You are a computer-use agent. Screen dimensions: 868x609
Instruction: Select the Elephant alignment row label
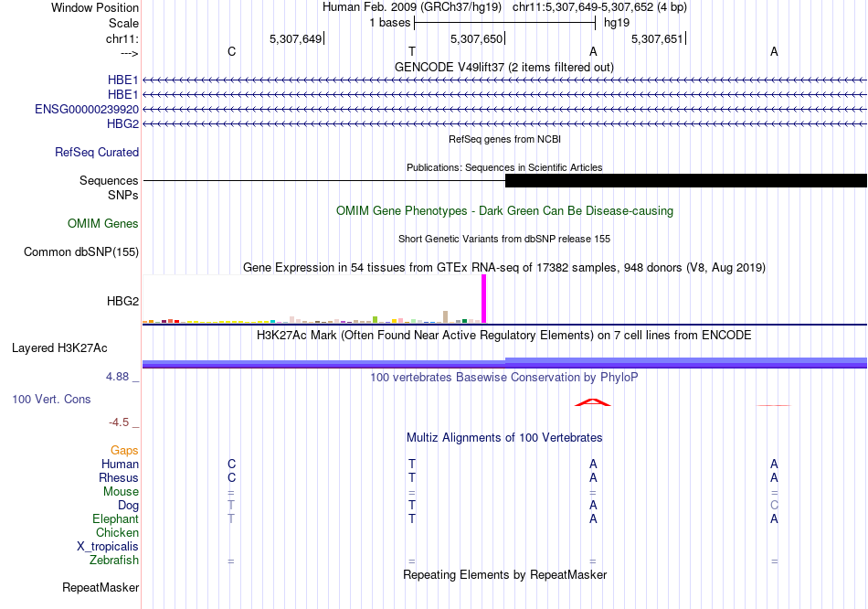116,519
